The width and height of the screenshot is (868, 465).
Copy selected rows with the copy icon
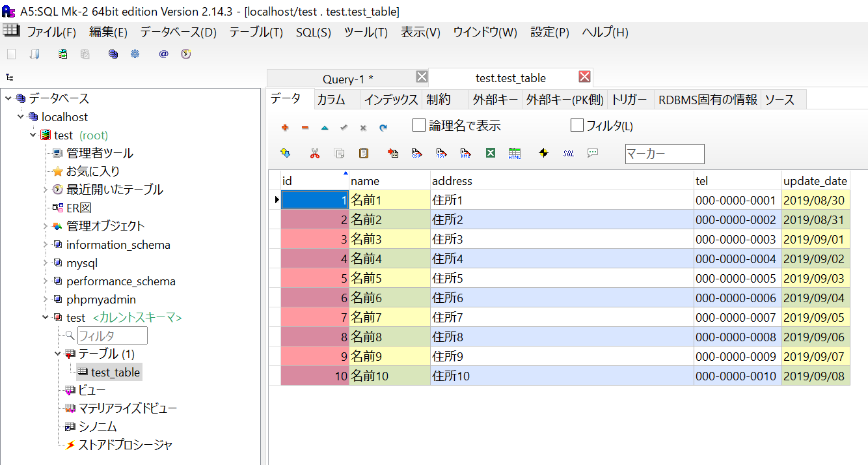point(339,153)
